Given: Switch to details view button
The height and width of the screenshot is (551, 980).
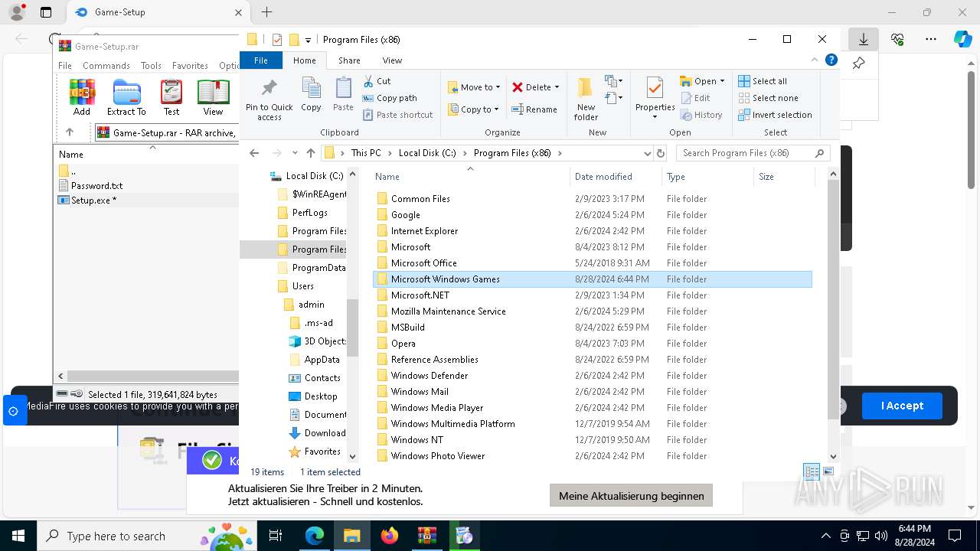Looking at the screenshot, I should pos(812,471).
